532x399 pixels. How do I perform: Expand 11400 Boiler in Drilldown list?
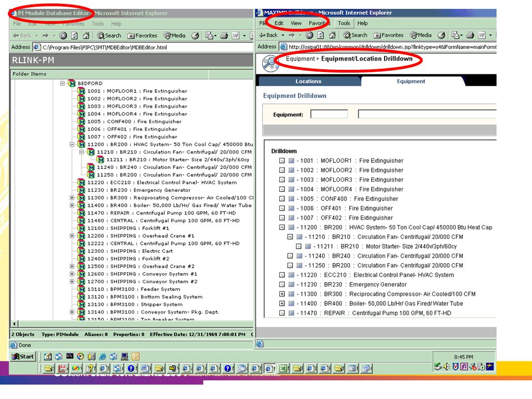[282, 303]
